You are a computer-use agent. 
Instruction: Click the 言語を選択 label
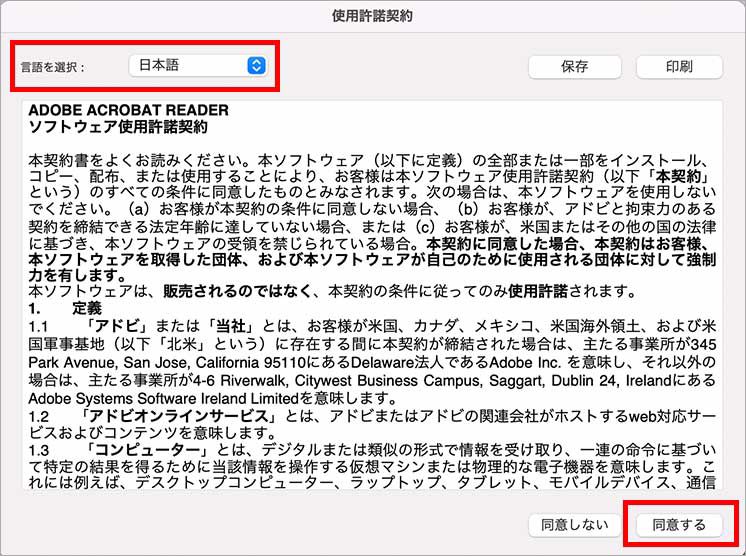point(52,67)
